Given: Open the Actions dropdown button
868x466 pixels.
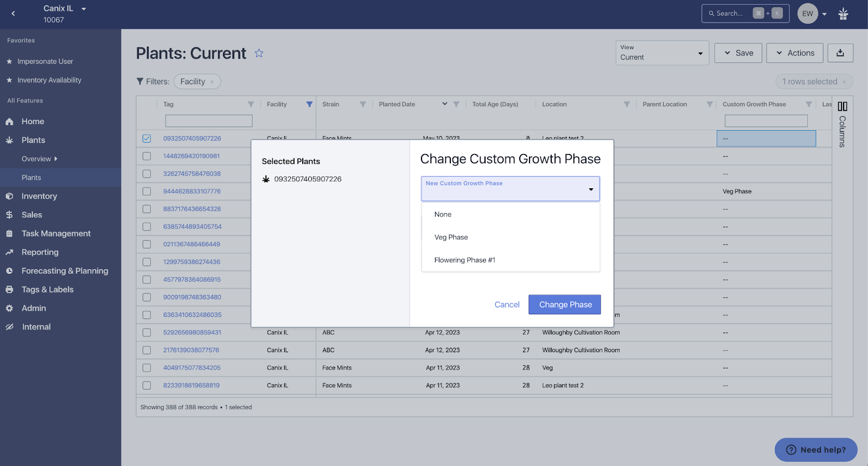Looking at the screenshot, I should [795, 53].
